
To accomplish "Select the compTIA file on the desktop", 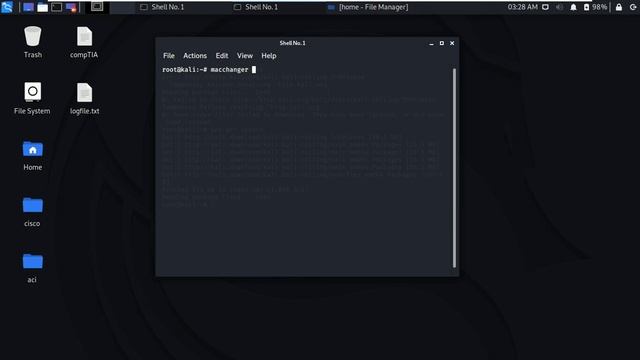I will (x=84, y=42).
